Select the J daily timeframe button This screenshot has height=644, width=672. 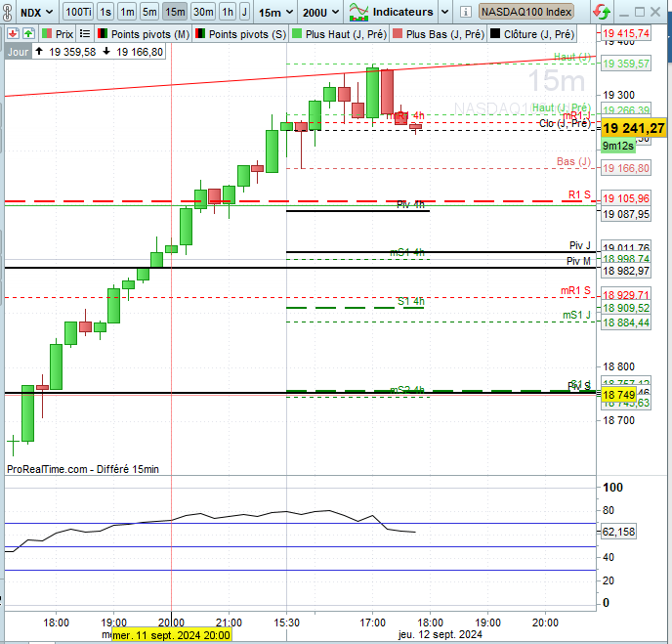[244, 12]
